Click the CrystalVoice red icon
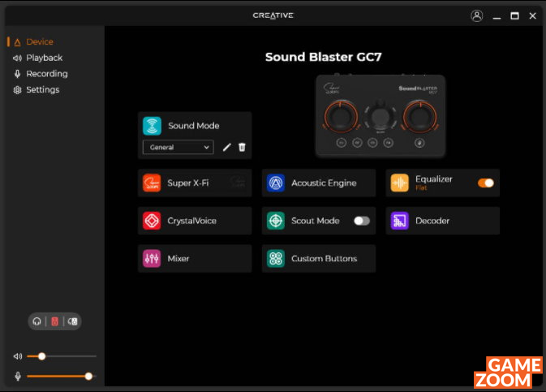Screen dimensions: 546x392 (152, 221)
